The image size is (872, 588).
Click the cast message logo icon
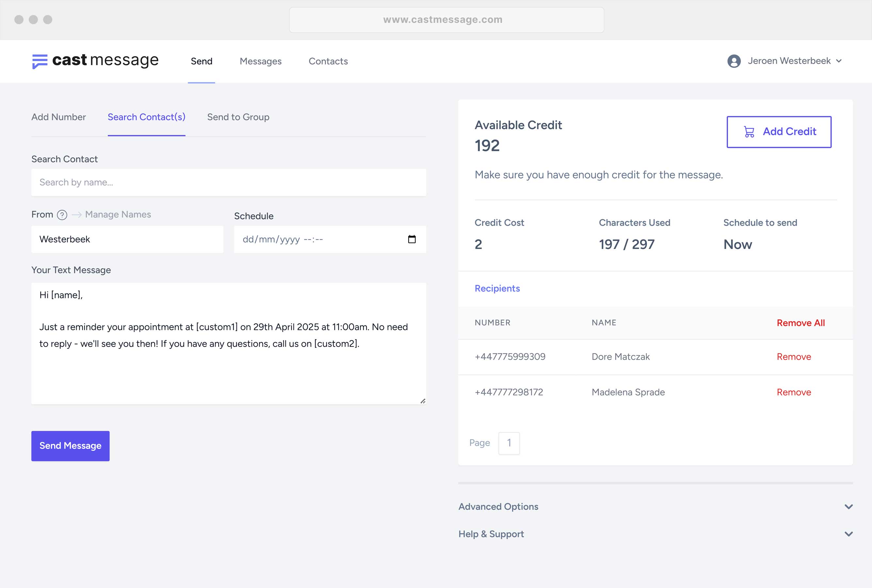(x=40, y=61)
